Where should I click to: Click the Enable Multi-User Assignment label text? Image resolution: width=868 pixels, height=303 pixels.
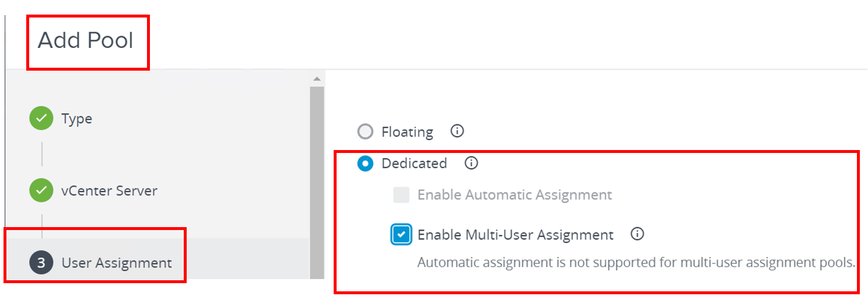tap(516, 235)
